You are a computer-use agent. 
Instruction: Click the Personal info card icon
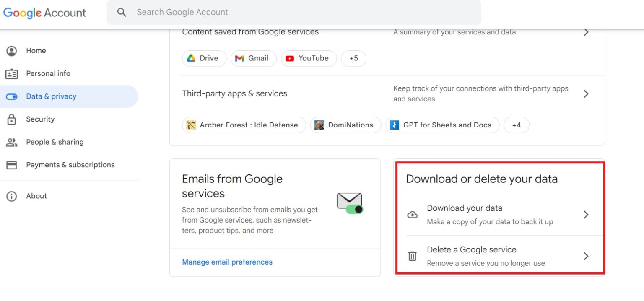(12, 73)
